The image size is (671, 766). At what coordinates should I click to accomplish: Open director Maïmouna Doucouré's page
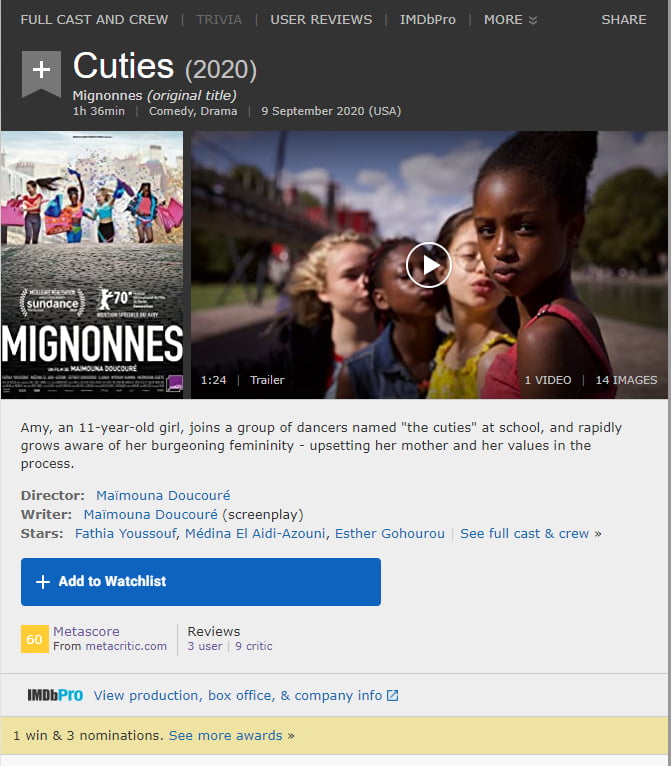tap(163, 495)
